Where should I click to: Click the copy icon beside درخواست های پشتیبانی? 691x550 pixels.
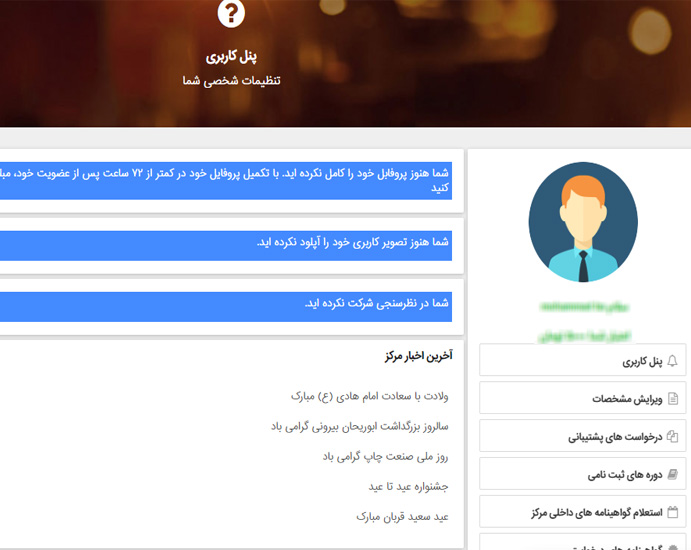click(672, 436)
